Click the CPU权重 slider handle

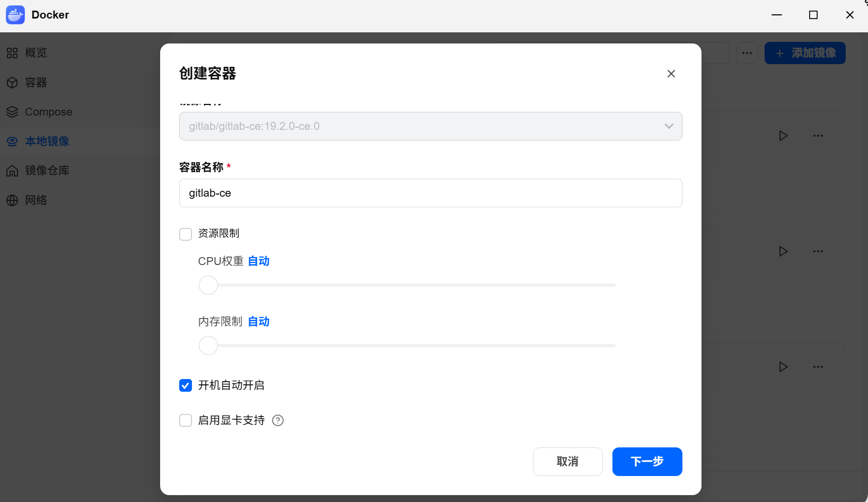(x=208, y=285)
